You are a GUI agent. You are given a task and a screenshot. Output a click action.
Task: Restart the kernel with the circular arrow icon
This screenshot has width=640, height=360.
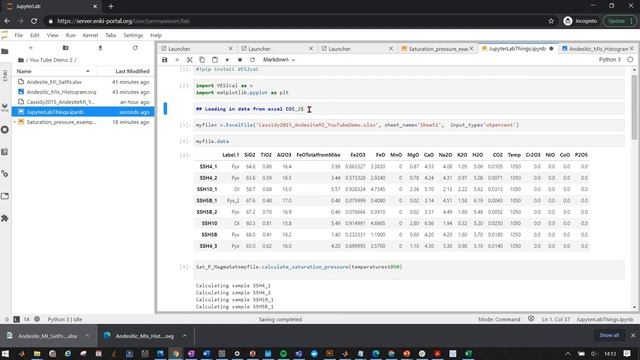click(x=252, y=60)
